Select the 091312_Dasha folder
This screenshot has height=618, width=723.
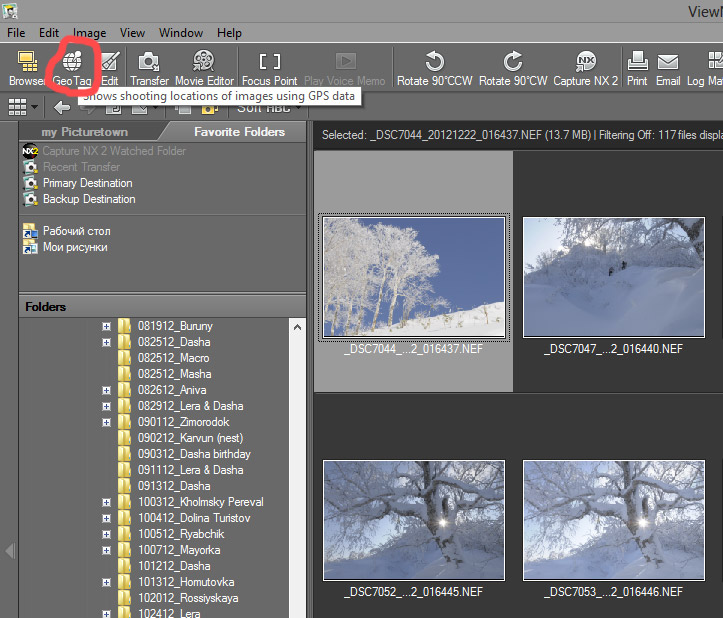174,486
